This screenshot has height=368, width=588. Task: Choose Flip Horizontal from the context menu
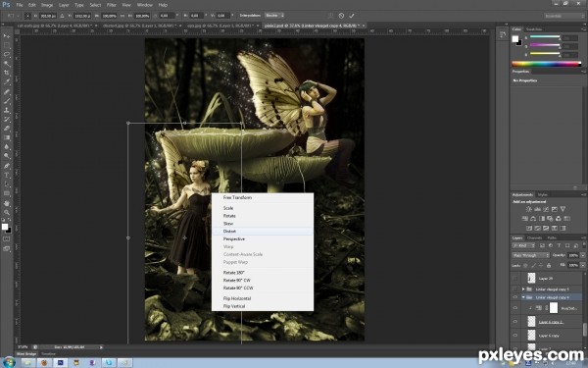(x=237, y=298)
